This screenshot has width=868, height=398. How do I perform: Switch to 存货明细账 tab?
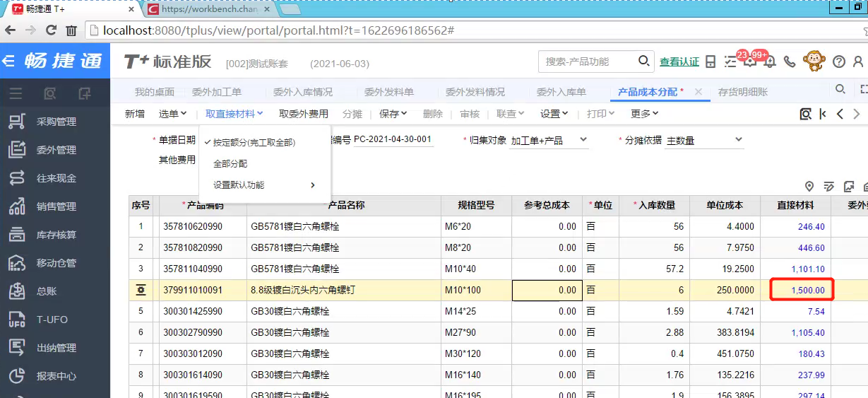pyautogui.click(x=743, y=92)
